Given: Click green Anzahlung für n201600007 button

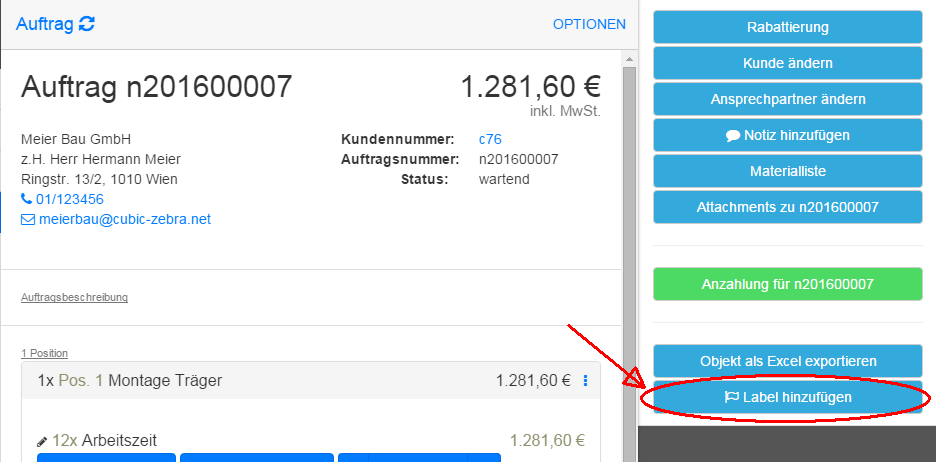Looking at the screenshot, I should tap(787, 284).
